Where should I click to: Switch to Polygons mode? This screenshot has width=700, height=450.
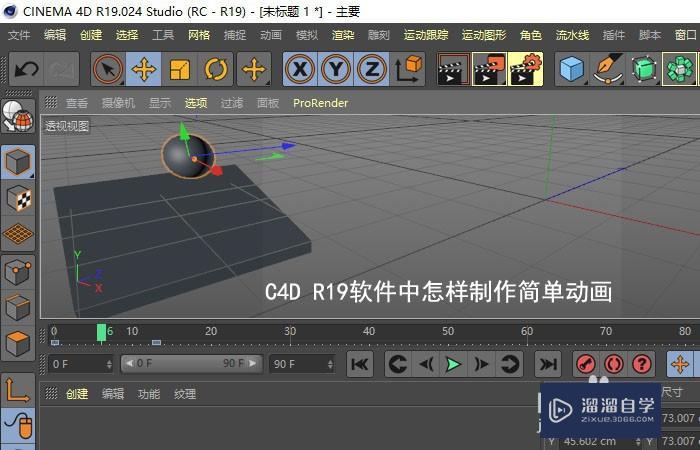pyautogui.click(x=18, y=343)
